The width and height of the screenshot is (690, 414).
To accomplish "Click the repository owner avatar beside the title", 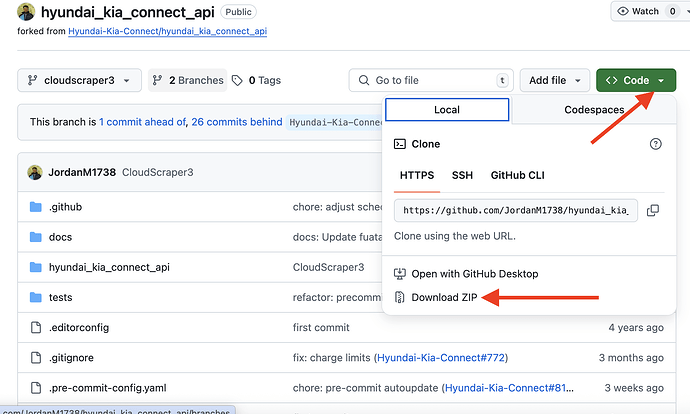I will (x=26, y=12).
